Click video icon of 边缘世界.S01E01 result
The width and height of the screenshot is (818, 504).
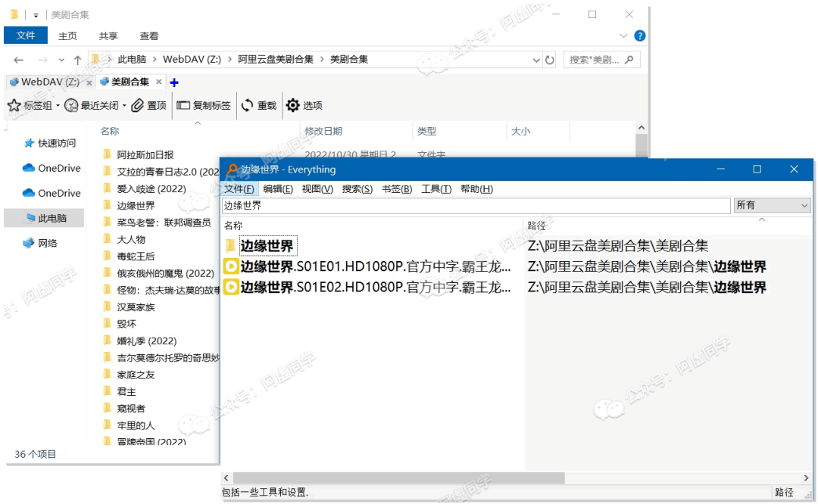[x=230, y=266]
